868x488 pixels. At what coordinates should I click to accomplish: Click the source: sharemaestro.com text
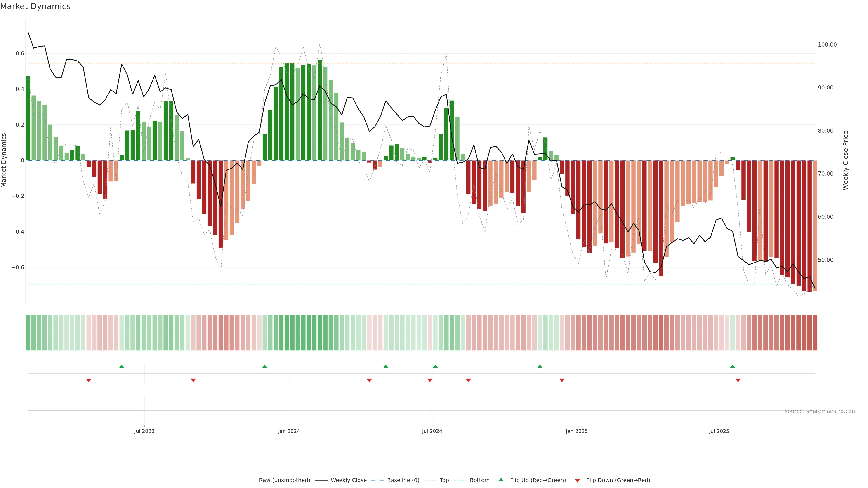coord(821,411)
